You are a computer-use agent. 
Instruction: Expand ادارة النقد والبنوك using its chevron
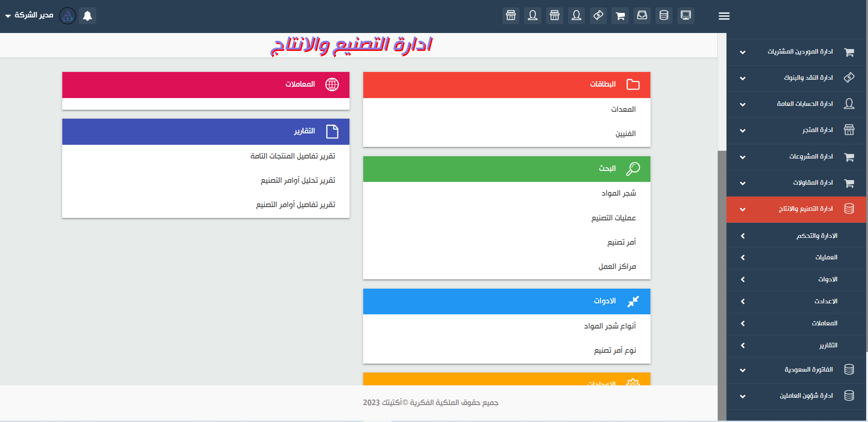[x=742, y=78]
